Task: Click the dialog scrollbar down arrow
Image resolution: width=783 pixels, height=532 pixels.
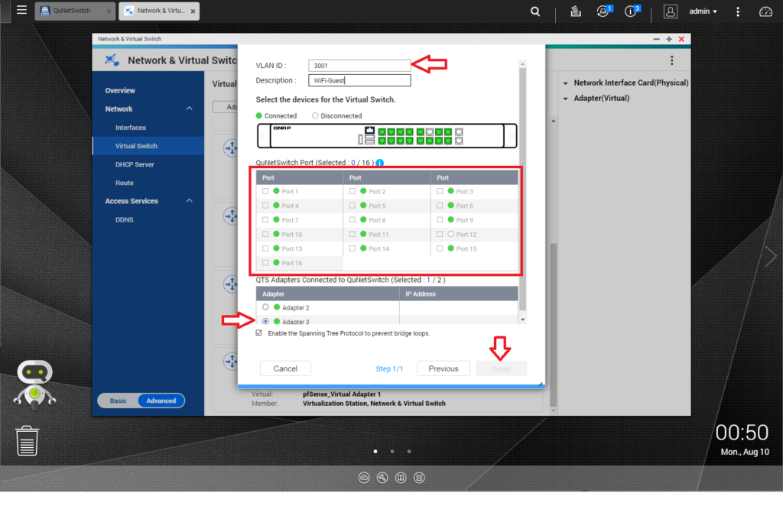Action: [523, 320]
